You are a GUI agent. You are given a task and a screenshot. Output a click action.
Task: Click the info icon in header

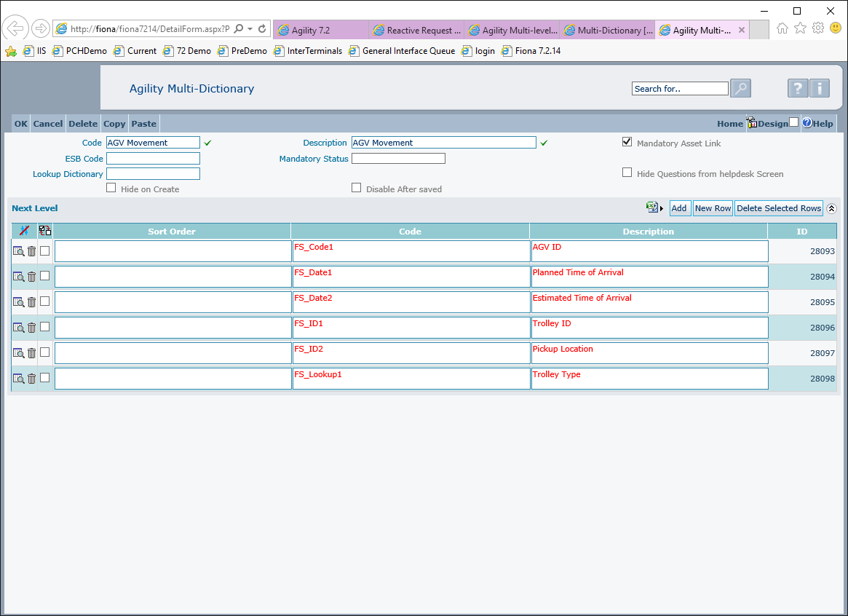tap(820, 89)
